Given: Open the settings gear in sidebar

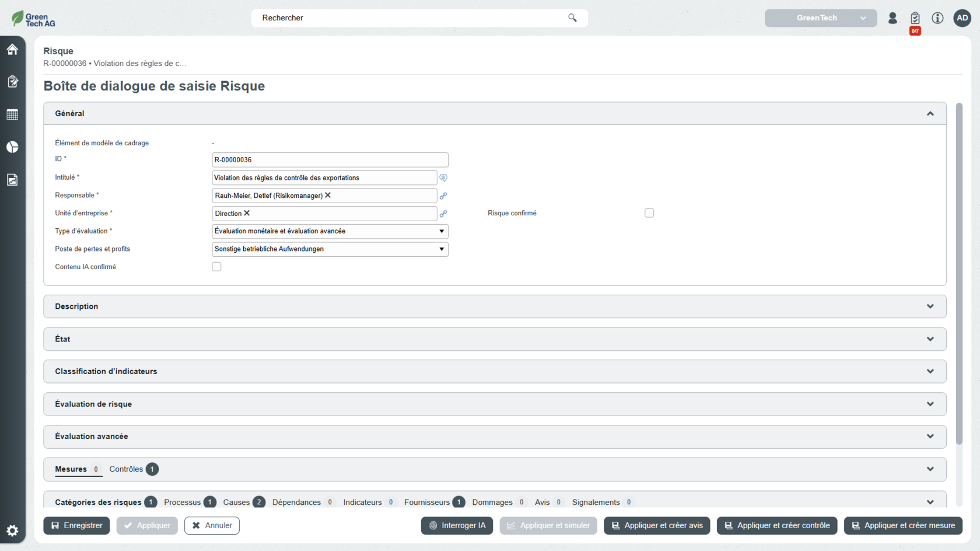Looking at the screenshot, I should click(x=12, y=531).
